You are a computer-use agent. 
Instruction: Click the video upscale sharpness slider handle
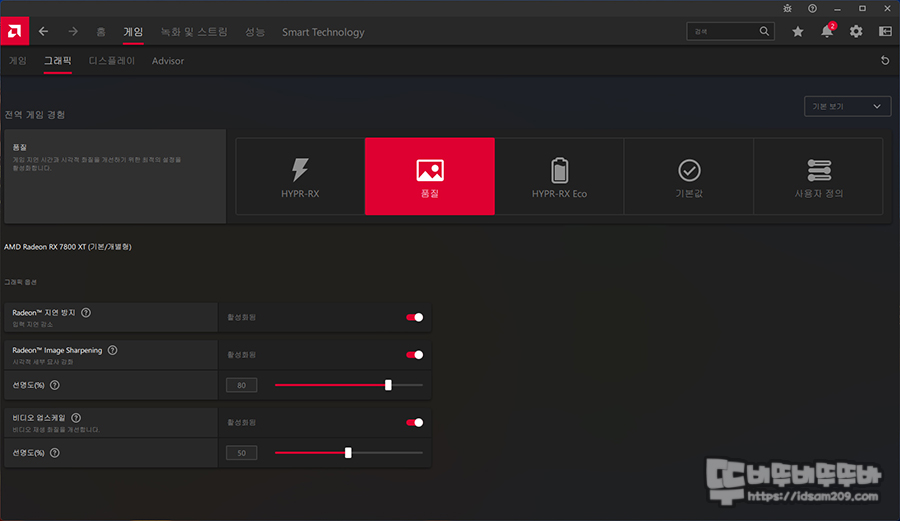[348, 453]
